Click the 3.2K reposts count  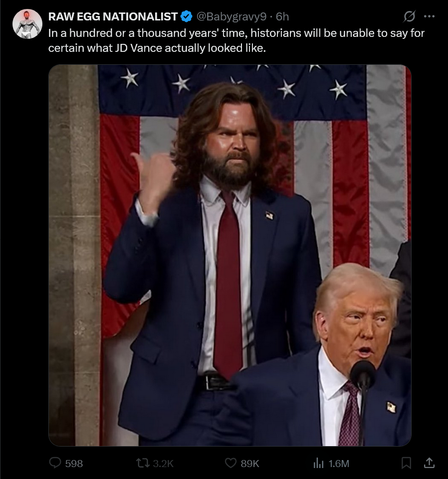point(163,464)
